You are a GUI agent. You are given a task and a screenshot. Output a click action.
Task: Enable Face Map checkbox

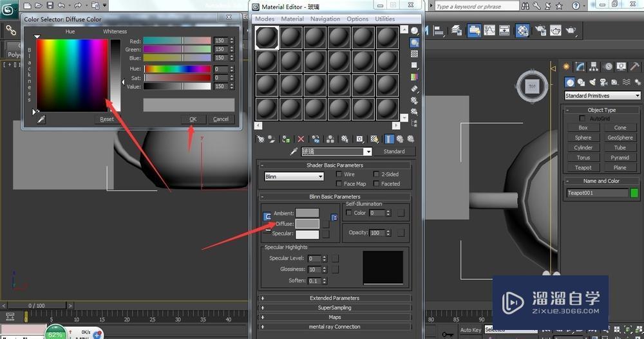click(x=339, y=183)
